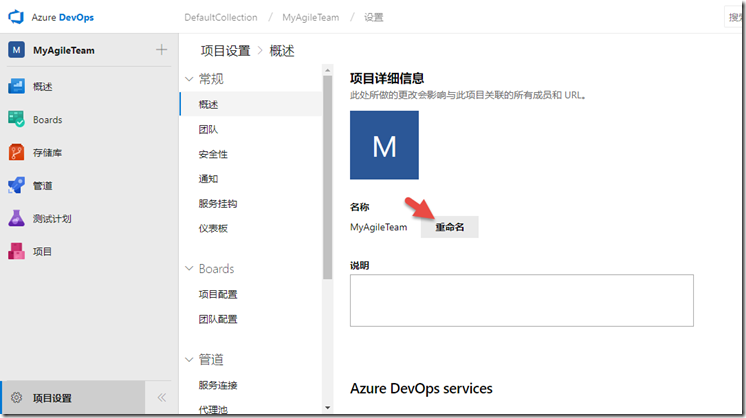The image size is (746, 418).
Task: Collapse the sidebar with double chevron
Action: (x=162, y=398)
